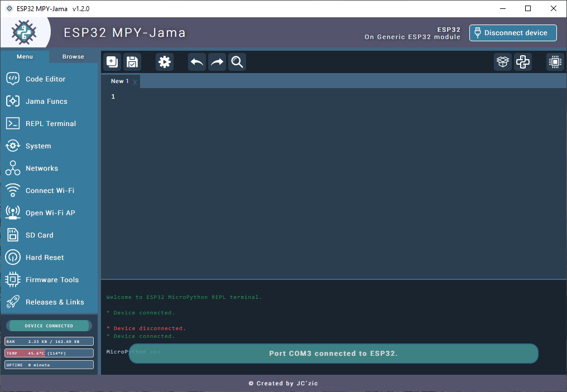Click the new file toolbar icon
Screen dimensions: 567x392
pyautogui.click(x=112, y=62)
